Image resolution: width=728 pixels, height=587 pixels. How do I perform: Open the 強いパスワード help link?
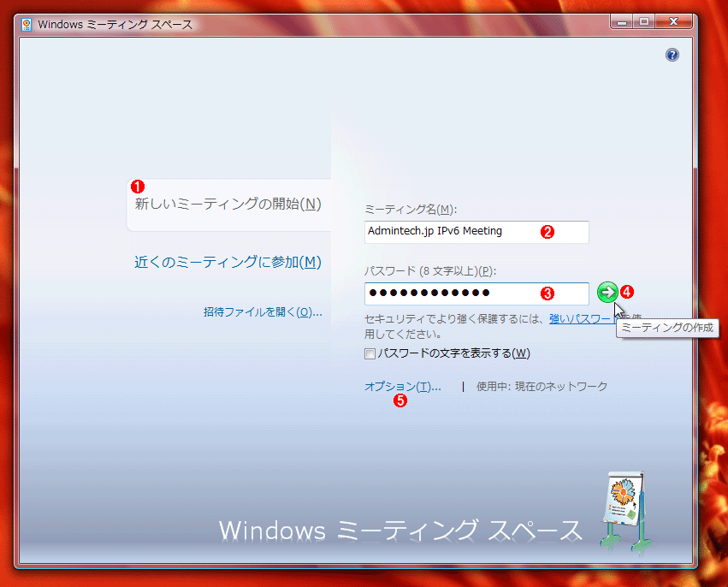[x=583, y=319]
